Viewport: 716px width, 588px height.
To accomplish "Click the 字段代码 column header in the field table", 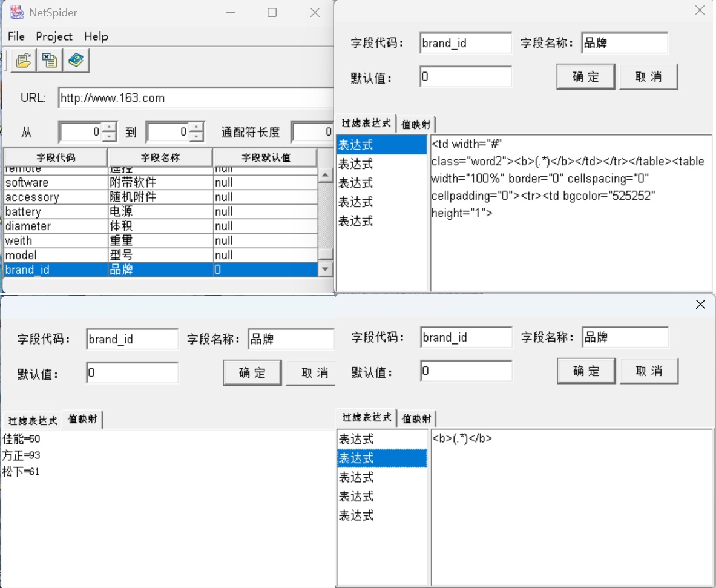I will 56,157.
